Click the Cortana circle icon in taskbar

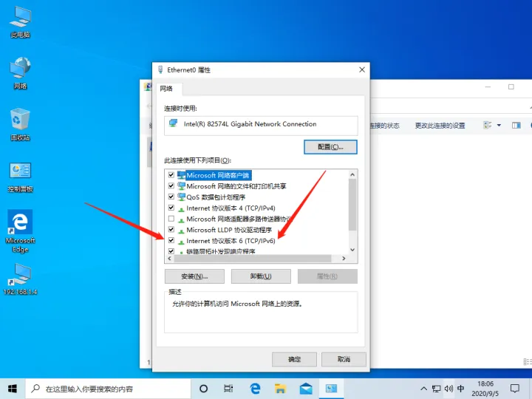[x=204, y=389]
